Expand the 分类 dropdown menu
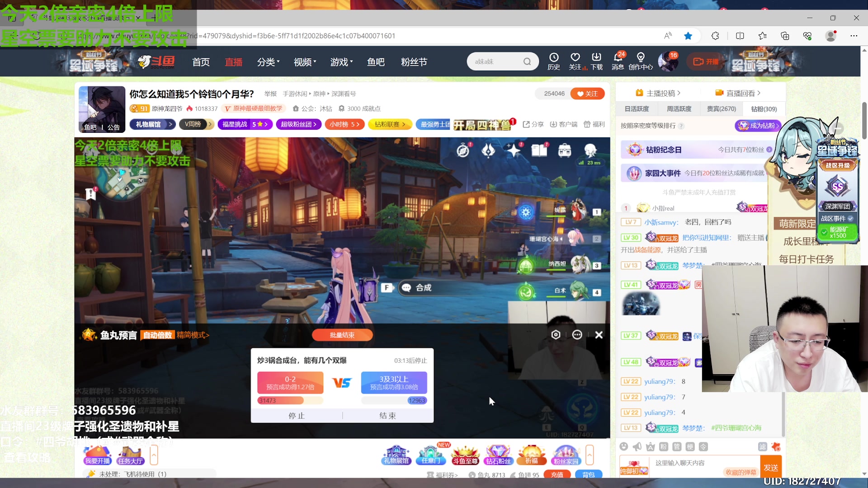Viewport: 868px width, 488px height. pos(268,62)
